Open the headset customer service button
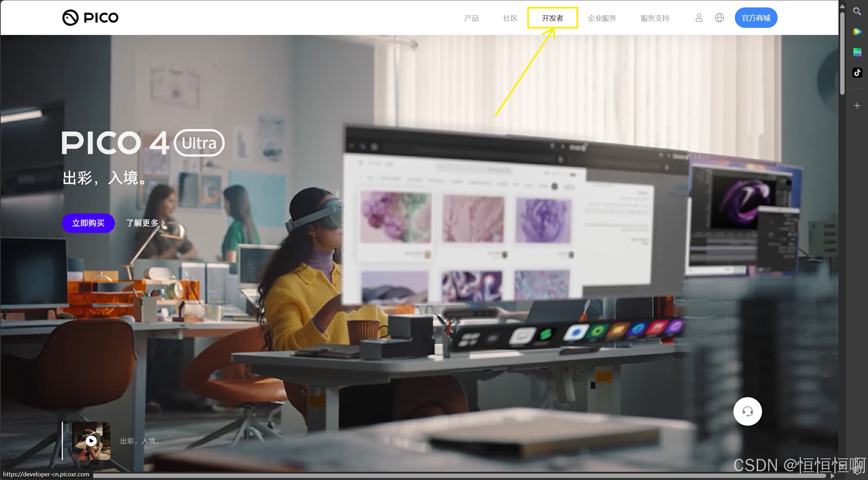The height and width of the screenshot is (480, 868). [x=747, y=411]
